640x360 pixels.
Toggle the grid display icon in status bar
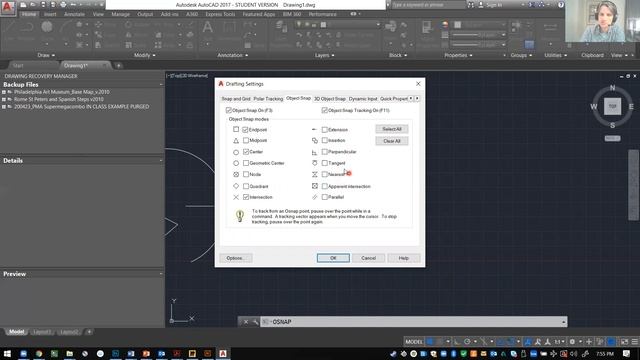(430, 341)
